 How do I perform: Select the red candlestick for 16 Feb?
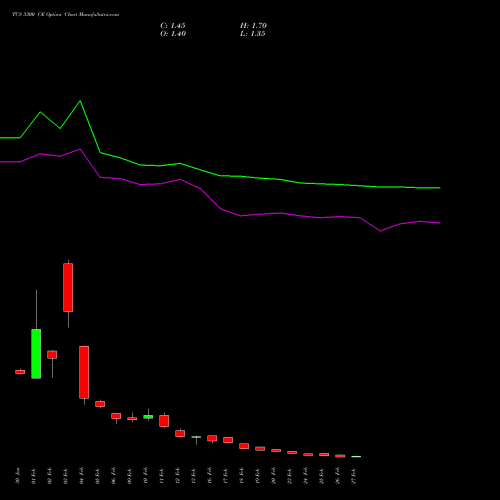pos(212,438)
